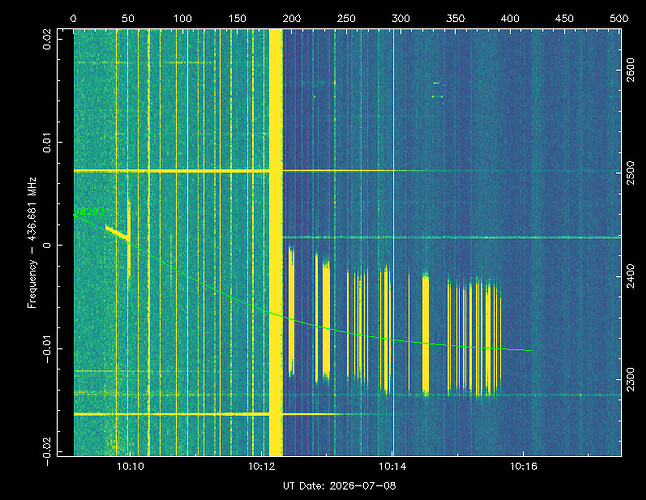The image size is (646, 500).
Task: Click the green satellite label 98293
Action: click(91, 211)
